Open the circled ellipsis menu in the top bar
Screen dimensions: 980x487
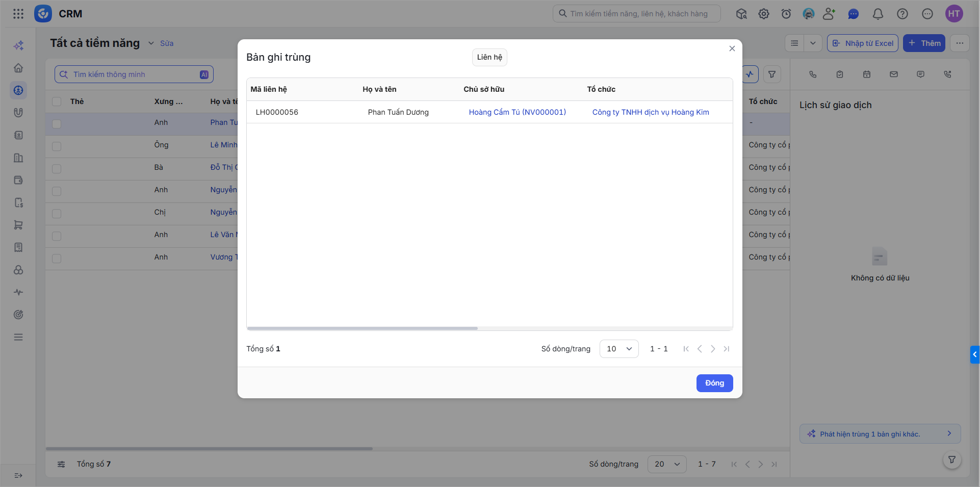click(x=927, y=14)
